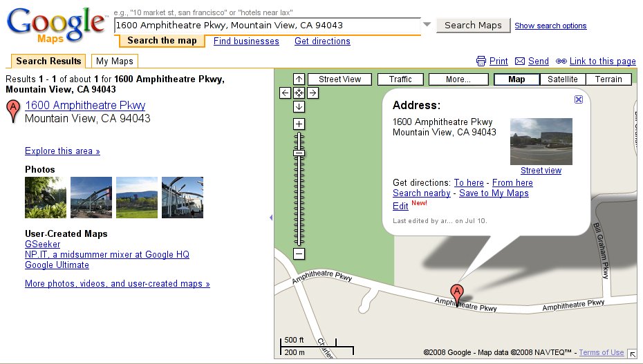
Task: Click the red marker A on map
Action: pos(456,294)
